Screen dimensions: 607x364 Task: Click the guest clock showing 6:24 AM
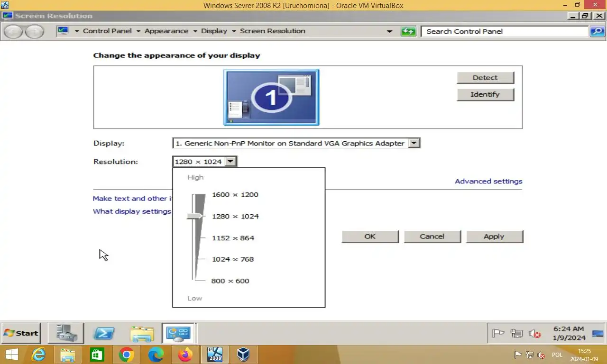569,333
